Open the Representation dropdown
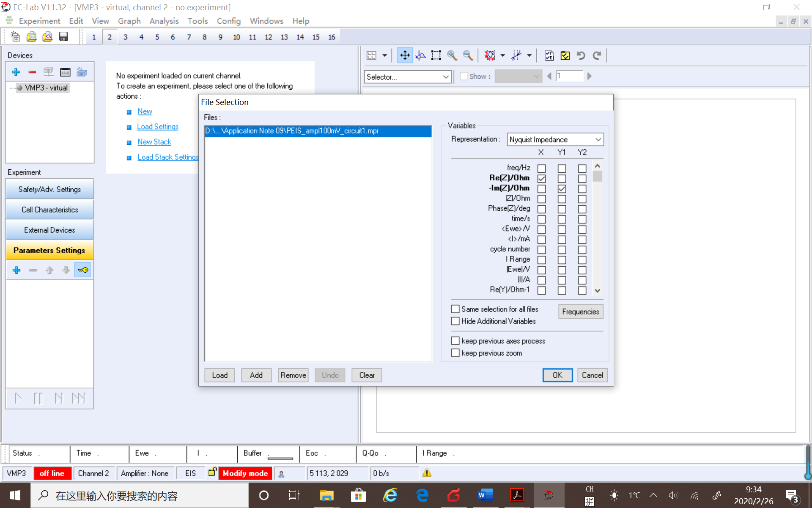 pos(555,139)
